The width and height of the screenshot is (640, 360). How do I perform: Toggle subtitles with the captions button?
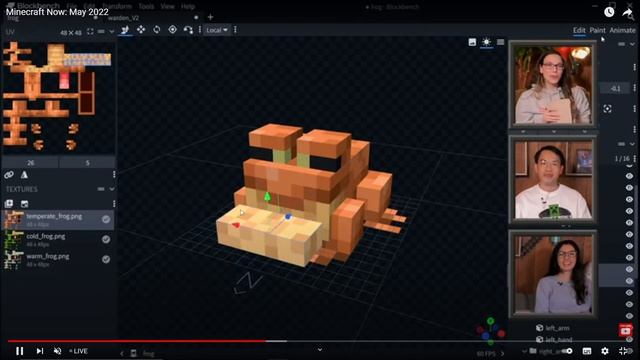pos(587,351)
